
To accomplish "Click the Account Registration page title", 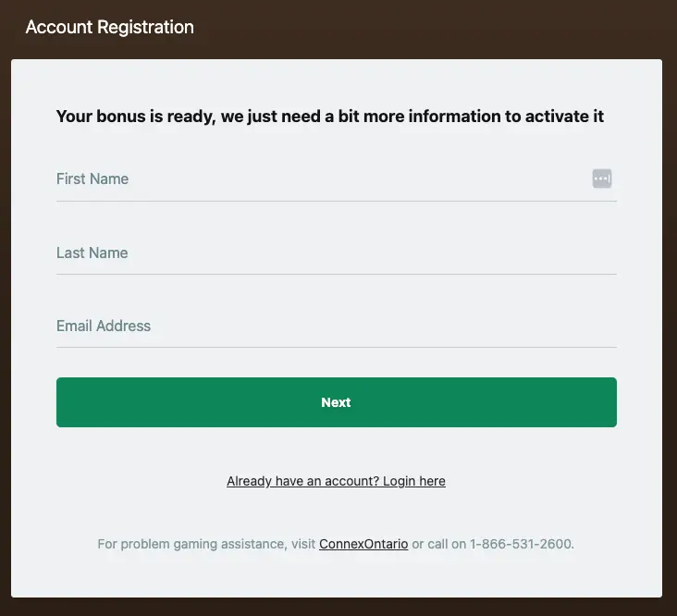I will tap(110, 27).
